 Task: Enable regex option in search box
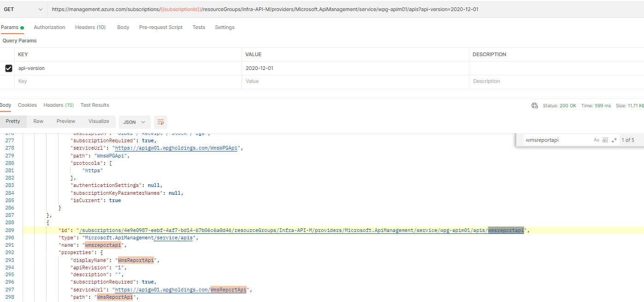click(614, 140)
